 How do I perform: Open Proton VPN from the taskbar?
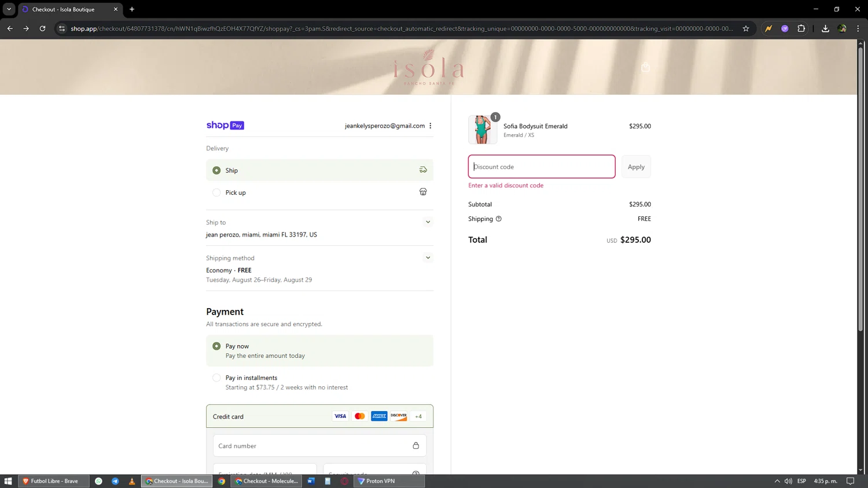pos(389,481)
